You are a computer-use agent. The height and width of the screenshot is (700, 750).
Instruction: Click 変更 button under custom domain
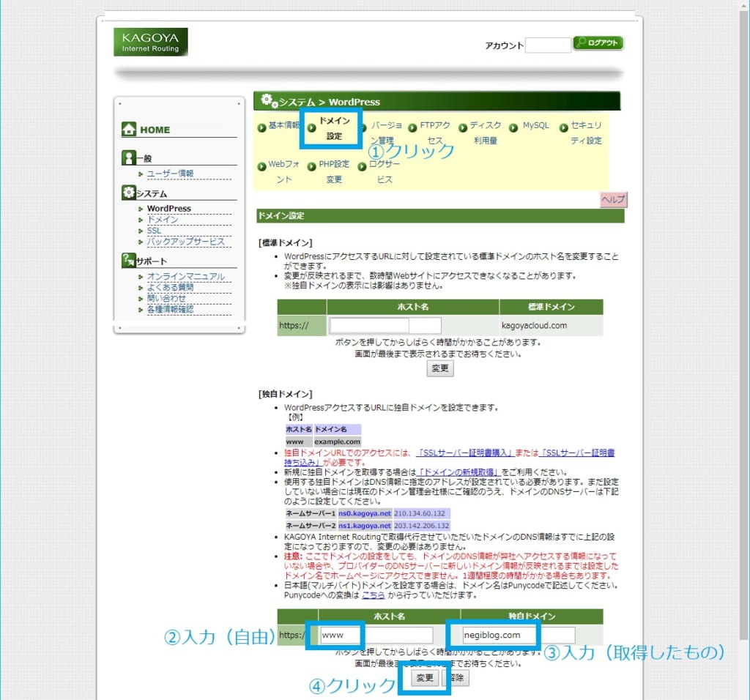pyautogui.click(x=425, y=677)
